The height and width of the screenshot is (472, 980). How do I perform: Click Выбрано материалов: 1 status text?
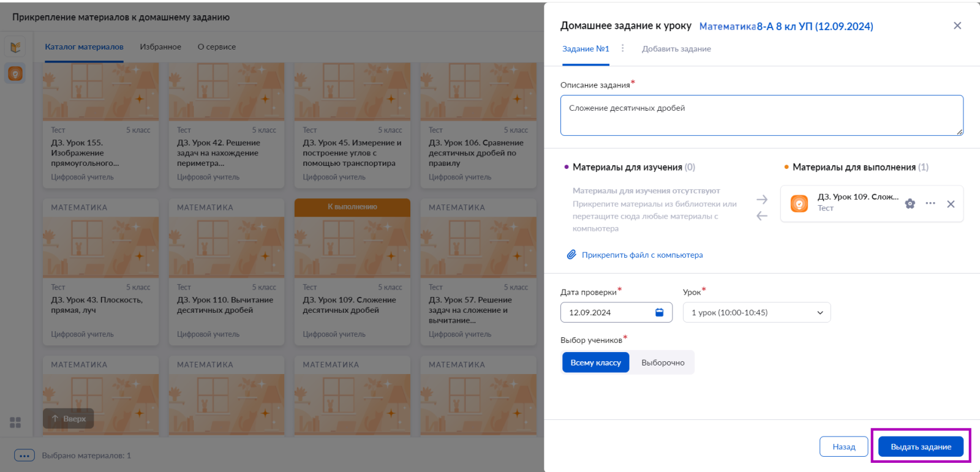tap(86, 455)
